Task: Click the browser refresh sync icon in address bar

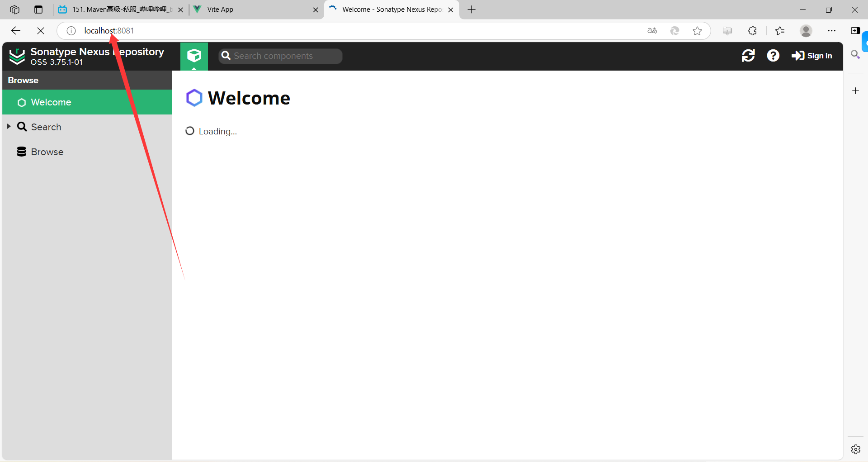Action: 675,31
